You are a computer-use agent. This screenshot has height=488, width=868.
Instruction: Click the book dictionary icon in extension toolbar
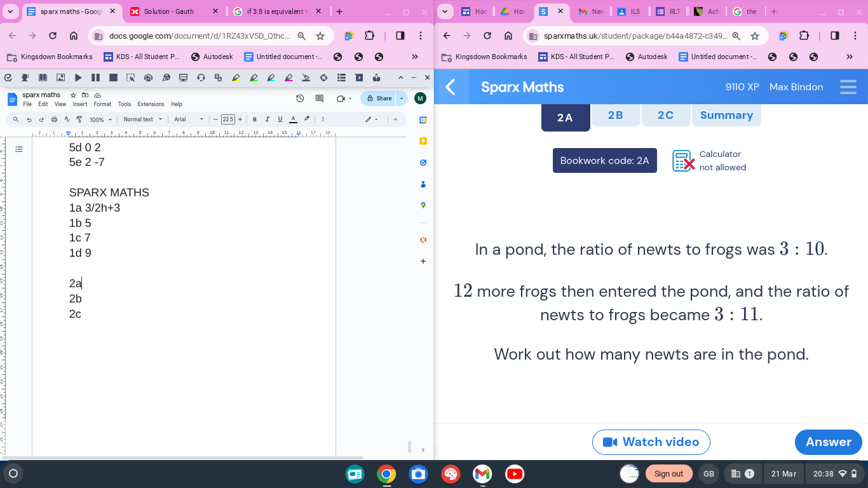point(43,78)
